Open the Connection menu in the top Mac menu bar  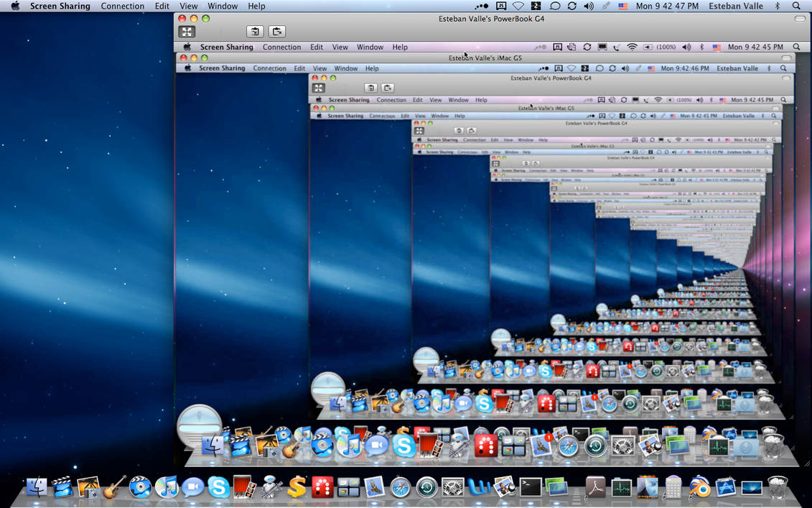[x=122, y=6]
